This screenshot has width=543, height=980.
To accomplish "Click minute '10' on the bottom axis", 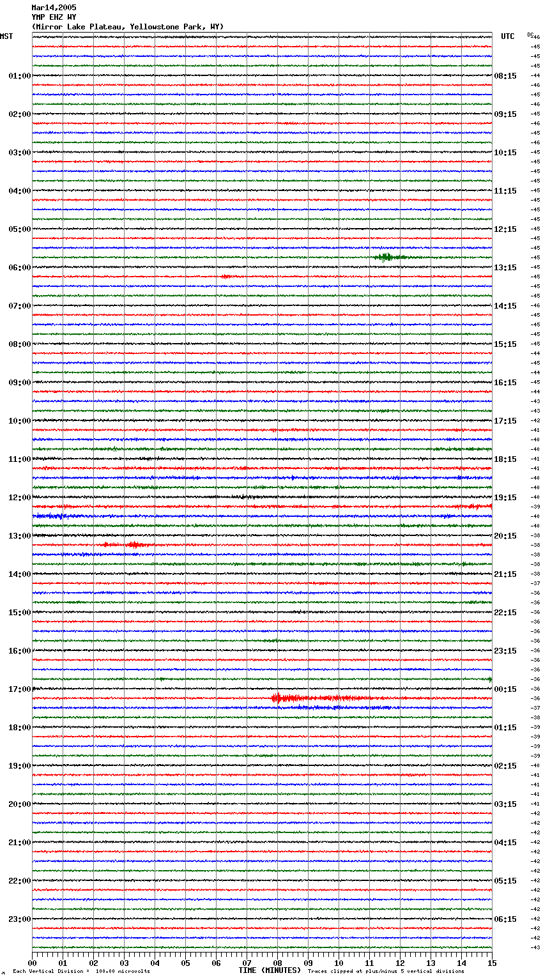I will point(339,963).
